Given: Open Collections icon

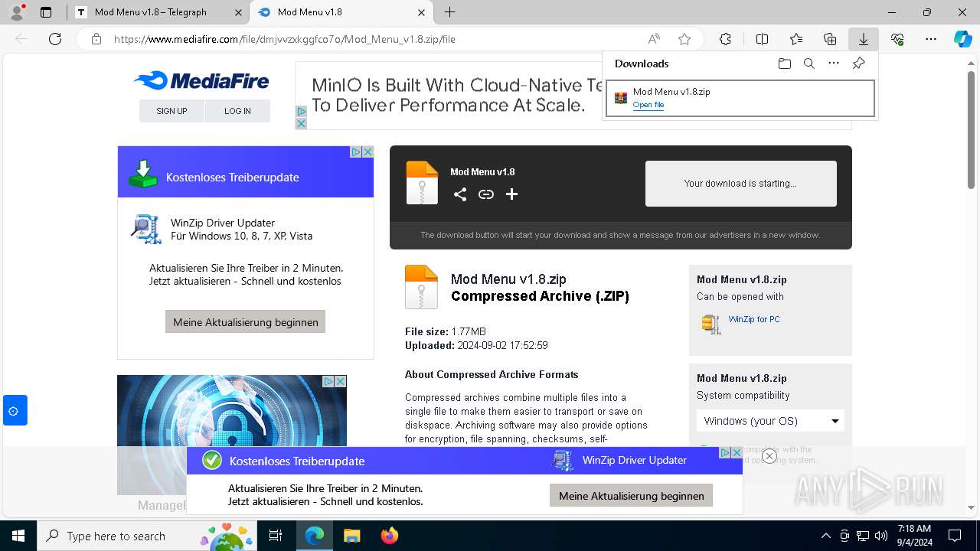Looking at the screenshot, I should coord(830,39).
